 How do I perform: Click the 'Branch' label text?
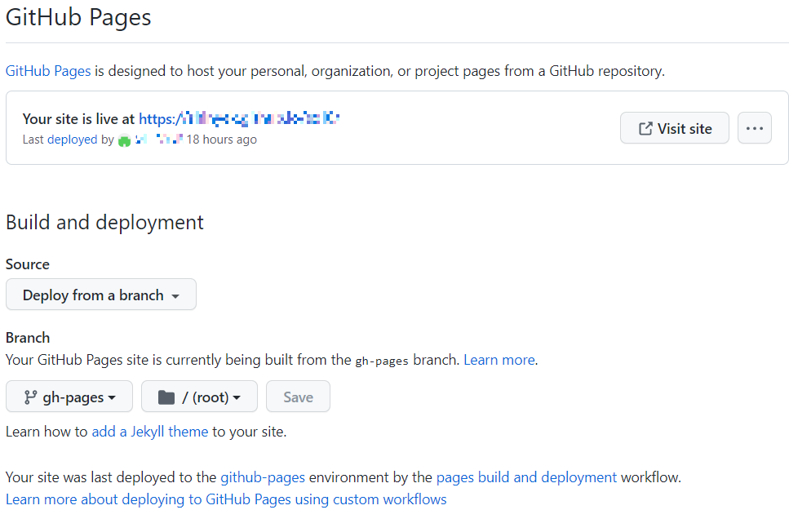click(28, 338)
